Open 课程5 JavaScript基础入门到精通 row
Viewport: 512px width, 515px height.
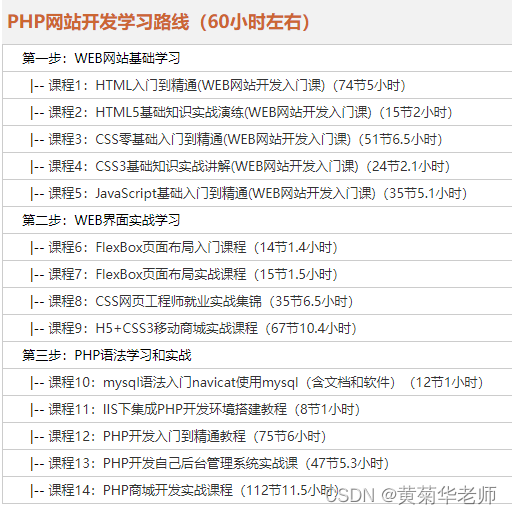(x=257, y=193)
